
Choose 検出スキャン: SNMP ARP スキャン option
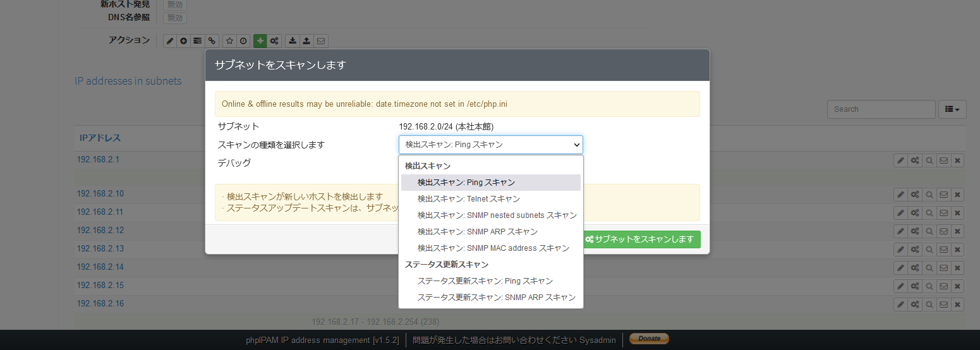477,232
